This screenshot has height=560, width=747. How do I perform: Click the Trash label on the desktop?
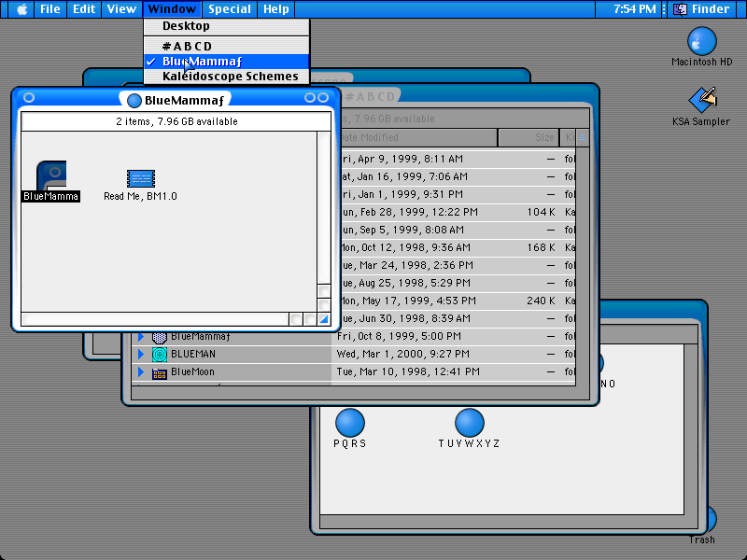tap(702, 539)
